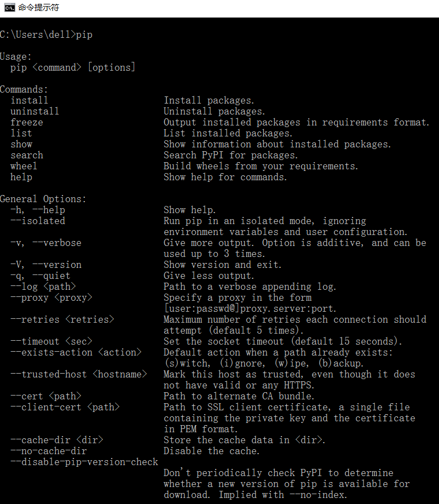Click the '-v, --verbose' option text
The height and width of the screenshot is (504, 439).
coord(46,243)
